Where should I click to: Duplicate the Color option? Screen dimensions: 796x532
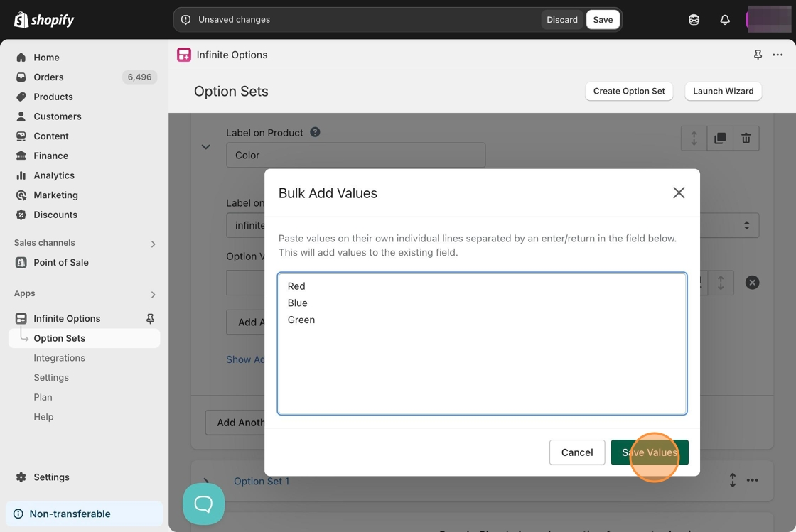tap(719, 139)
